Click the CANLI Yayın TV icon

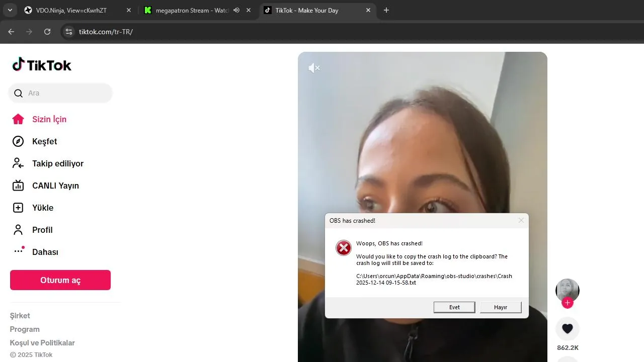(x=18, y=186)
